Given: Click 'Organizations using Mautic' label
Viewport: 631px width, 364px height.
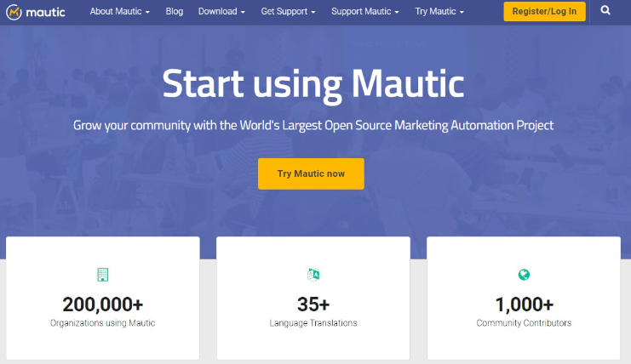Looking at the screenshot, I should tap(103, 323).
